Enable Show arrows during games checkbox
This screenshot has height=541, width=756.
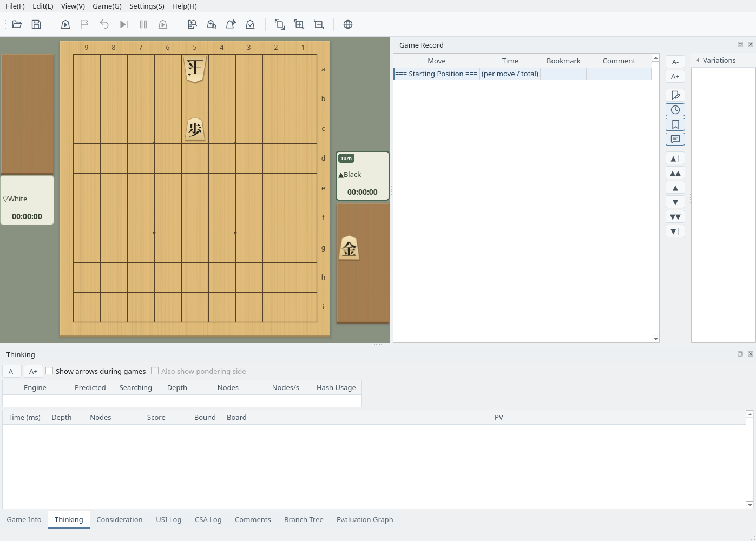coord(49,371)
